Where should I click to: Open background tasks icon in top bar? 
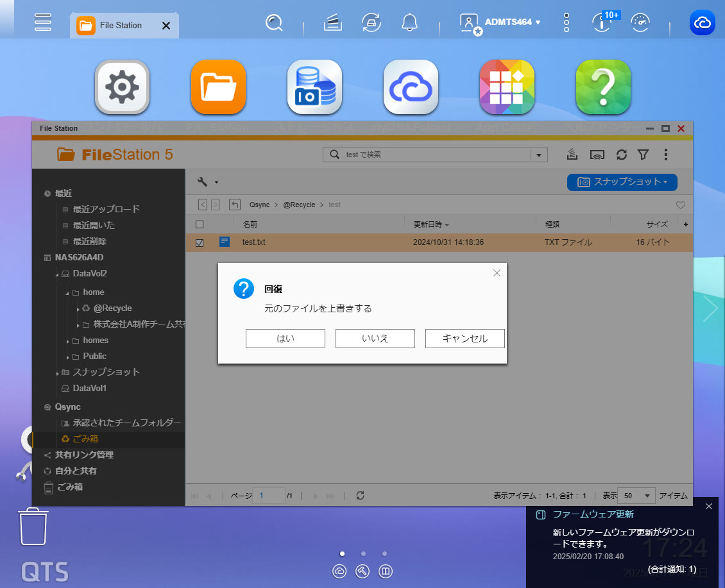[333, 22]
